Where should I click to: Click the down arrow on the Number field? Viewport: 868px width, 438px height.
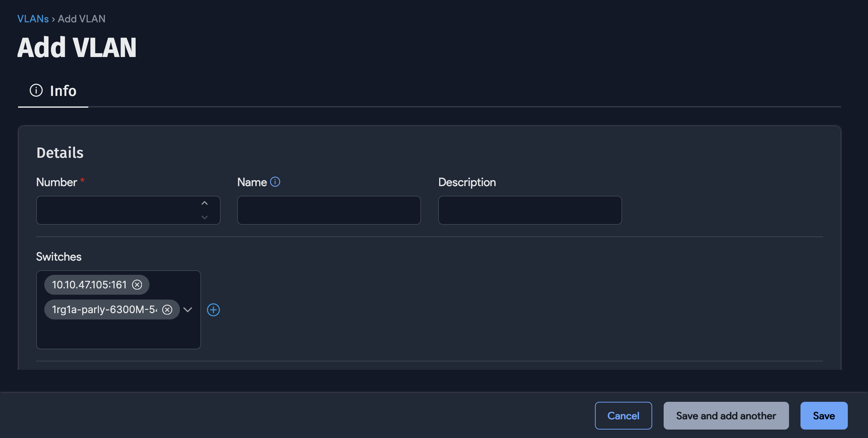tap(204, 218)
